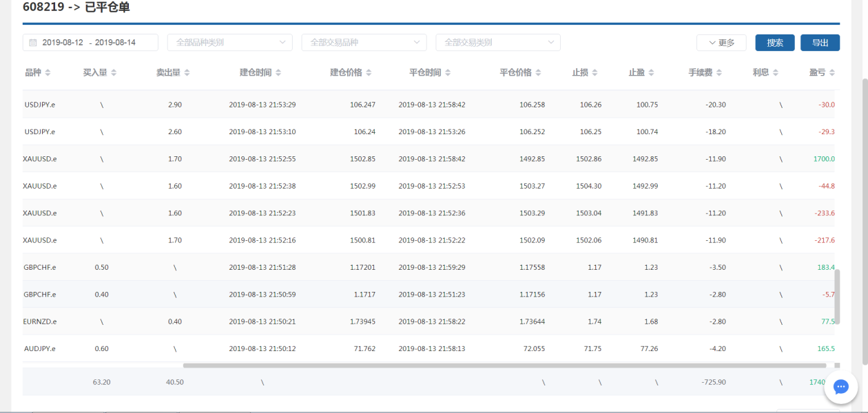Expand the 更多 filter options
The image size is (868, 413).
pyautogui.click(x=721, y=43)
